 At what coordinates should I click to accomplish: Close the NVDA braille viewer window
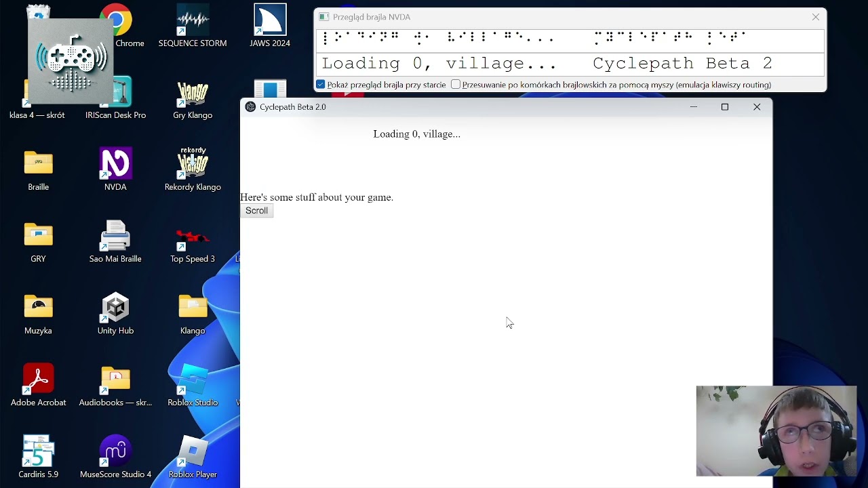click(x=816, y=17)
